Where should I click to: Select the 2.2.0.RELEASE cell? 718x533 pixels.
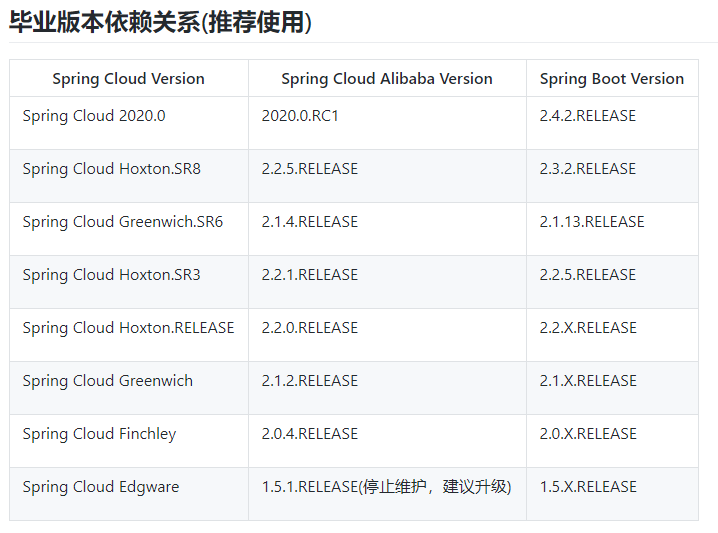tap(387, 335)
